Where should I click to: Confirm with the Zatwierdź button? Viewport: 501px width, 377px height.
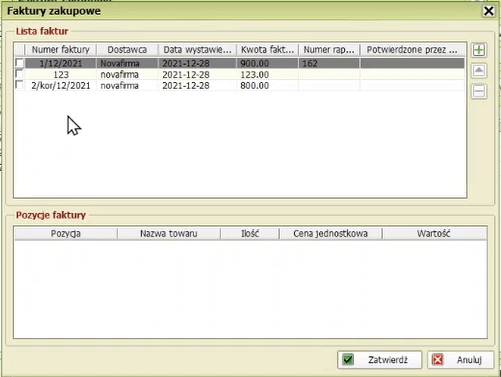tap(380, 360)
